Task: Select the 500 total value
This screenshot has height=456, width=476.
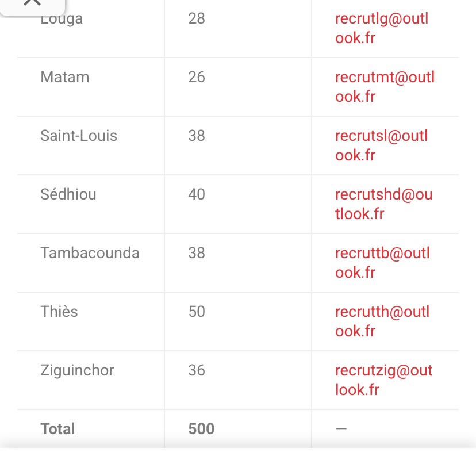Action: [201, 429]
